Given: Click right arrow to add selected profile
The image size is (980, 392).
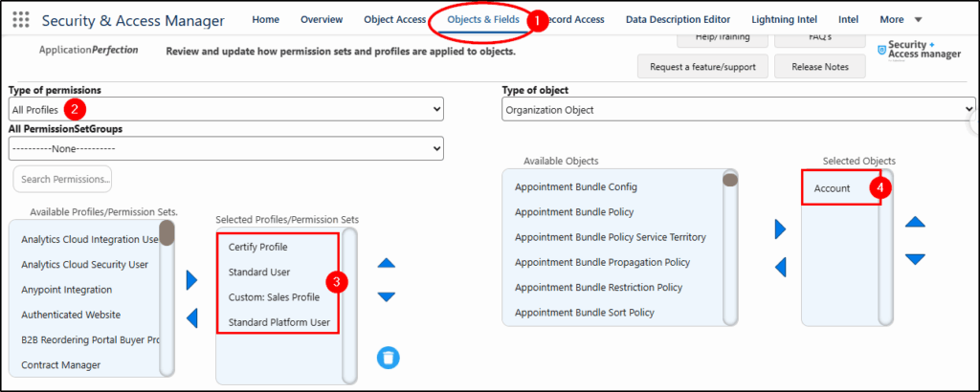Looking at the screenshot, I should (x=191, y=279).
